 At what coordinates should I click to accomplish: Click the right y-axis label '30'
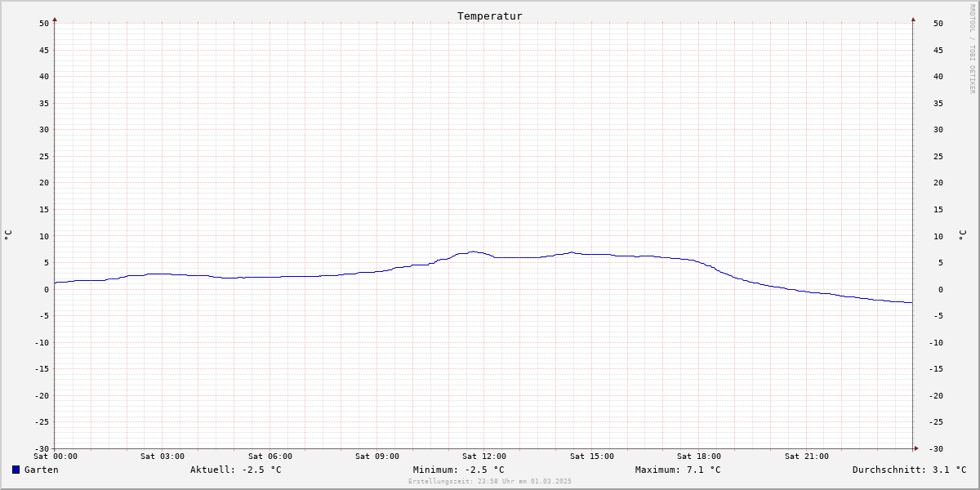click(x=938, y=129)
